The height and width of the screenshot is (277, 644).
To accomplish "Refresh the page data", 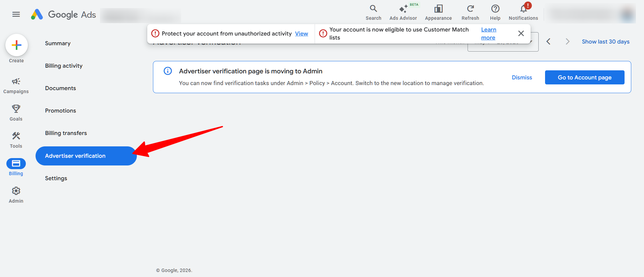I will click(x=470, y=13).
